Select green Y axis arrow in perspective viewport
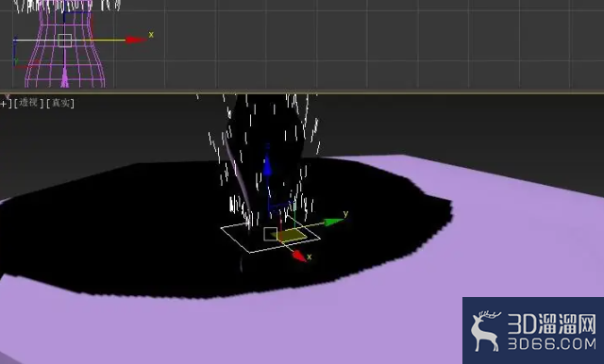The width and height of the screenshot is (604, 364). pos(333,222)
